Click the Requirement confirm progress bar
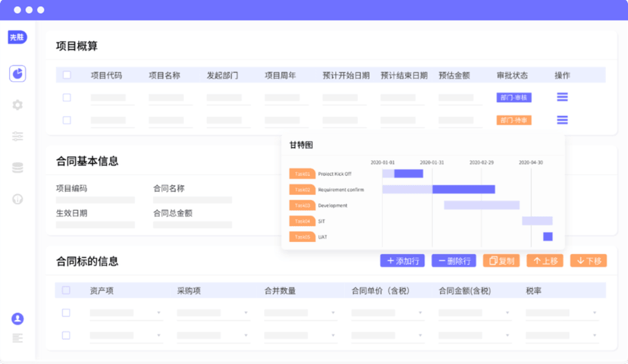The width and height of the screenshot is (628, 364). 438,190
